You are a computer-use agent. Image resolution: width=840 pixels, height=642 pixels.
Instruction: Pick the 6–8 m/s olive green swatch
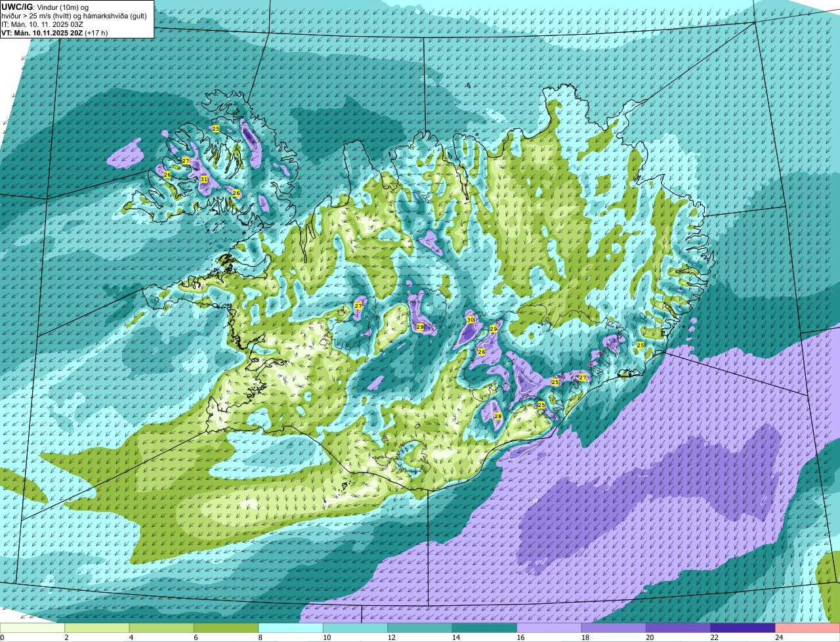[226, 628]
